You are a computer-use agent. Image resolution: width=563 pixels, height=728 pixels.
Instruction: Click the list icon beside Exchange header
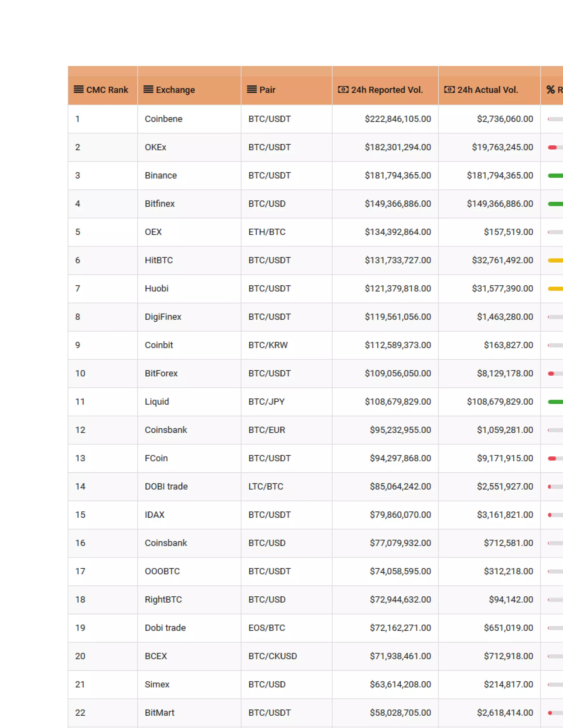[x=148, y=89]
